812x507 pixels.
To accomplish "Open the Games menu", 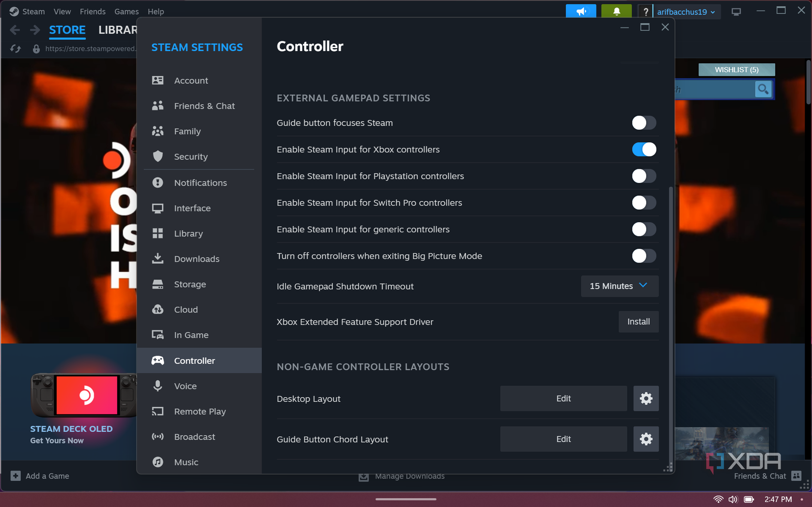I will pos(126,11).
